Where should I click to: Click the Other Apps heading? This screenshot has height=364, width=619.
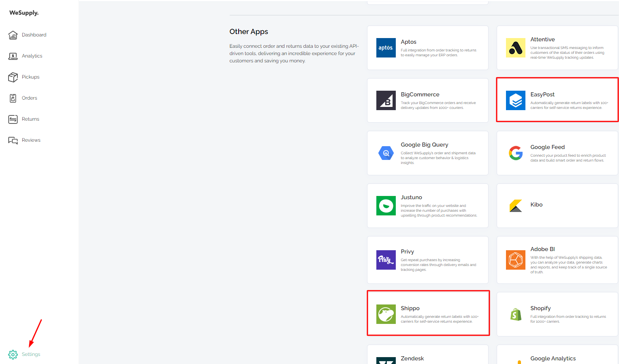click(249, 32)
